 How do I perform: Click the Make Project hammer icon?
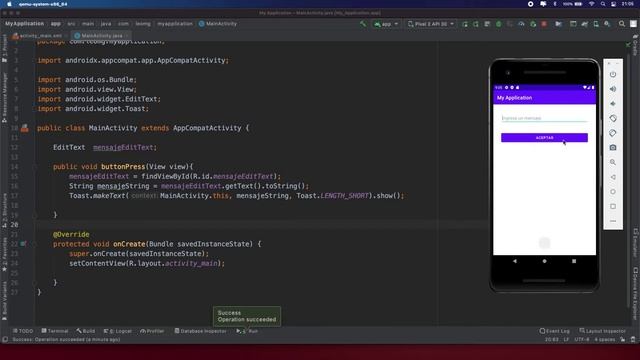363,24
